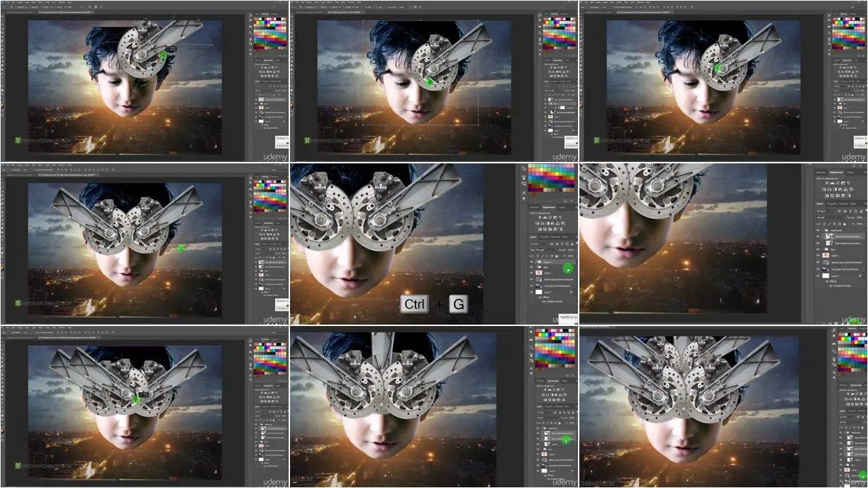Image resolution: width=868 pixels, height=488 pixels.
Task: Filter pixel layers icon in the Ctrl+G frame
Action: (x=552, y=243)
